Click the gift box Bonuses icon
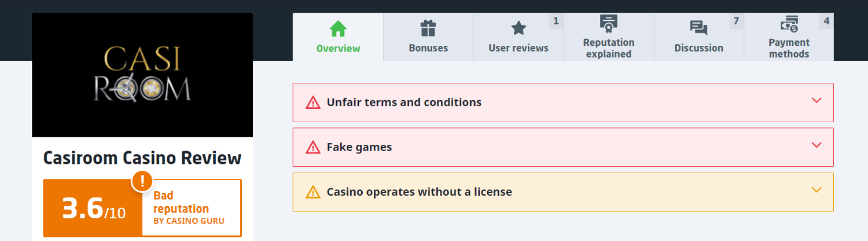This screenshot has width=868, height=241. click(x=428, y=28)
